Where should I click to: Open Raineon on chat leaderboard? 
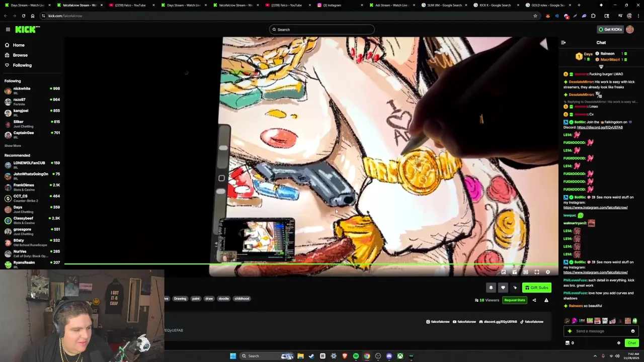607,54
